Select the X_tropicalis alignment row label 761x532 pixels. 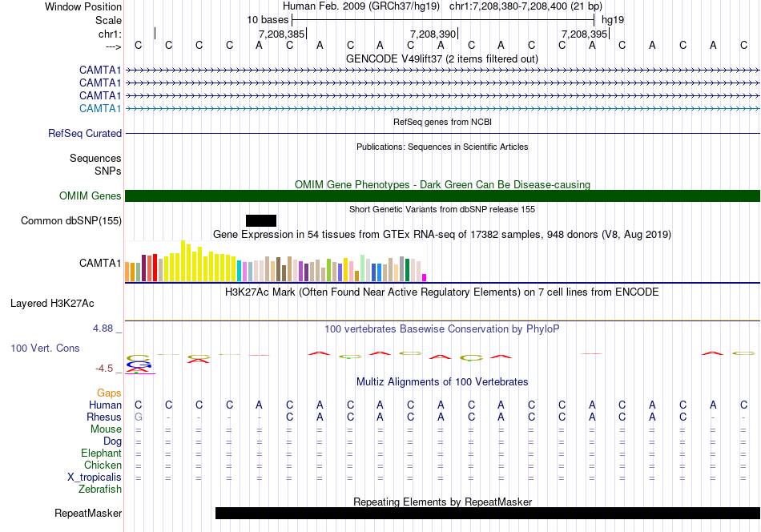tap(95, 478)
